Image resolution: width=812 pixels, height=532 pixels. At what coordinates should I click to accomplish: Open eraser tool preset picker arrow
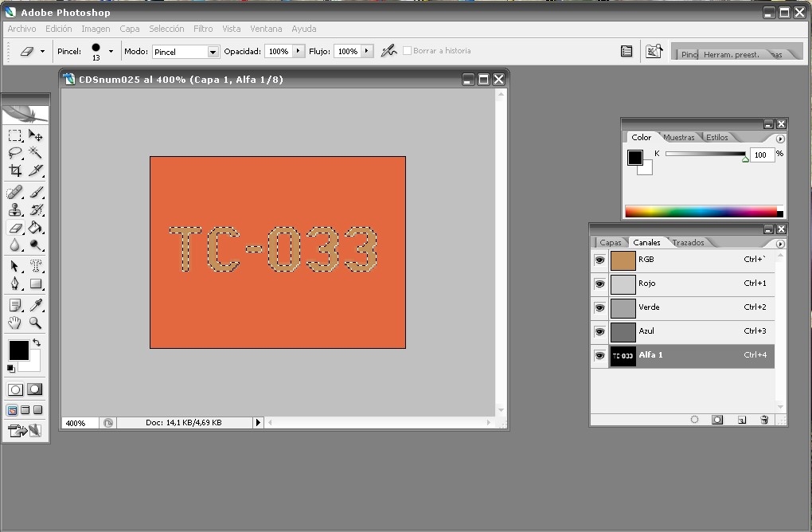point(42,51)
